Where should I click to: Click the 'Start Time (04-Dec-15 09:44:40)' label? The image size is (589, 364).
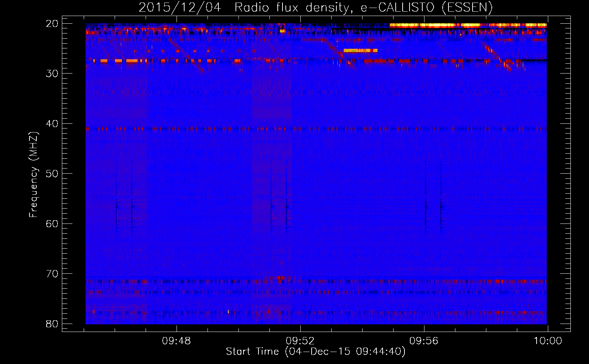[316, 352]
